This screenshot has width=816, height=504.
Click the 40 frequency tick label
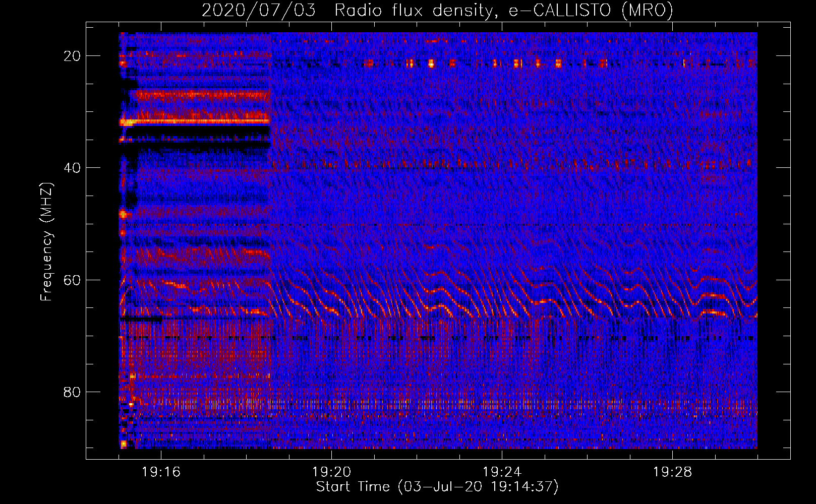click(72, 168)
